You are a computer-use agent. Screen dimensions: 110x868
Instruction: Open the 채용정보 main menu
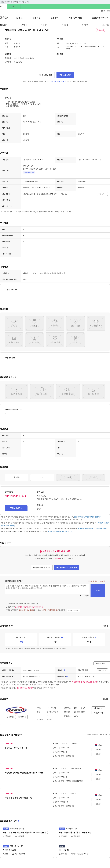pyautogui.click(x=18, y=18)
